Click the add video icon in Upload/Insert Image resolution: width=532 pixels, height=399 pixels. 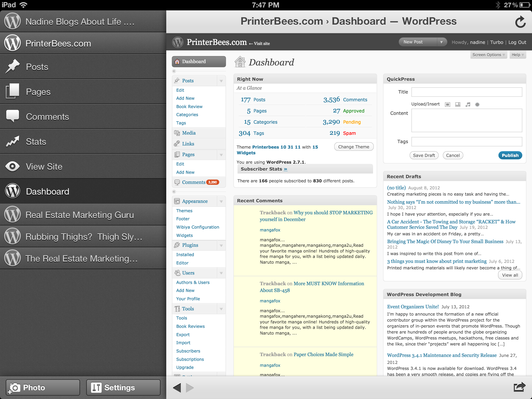458,104
